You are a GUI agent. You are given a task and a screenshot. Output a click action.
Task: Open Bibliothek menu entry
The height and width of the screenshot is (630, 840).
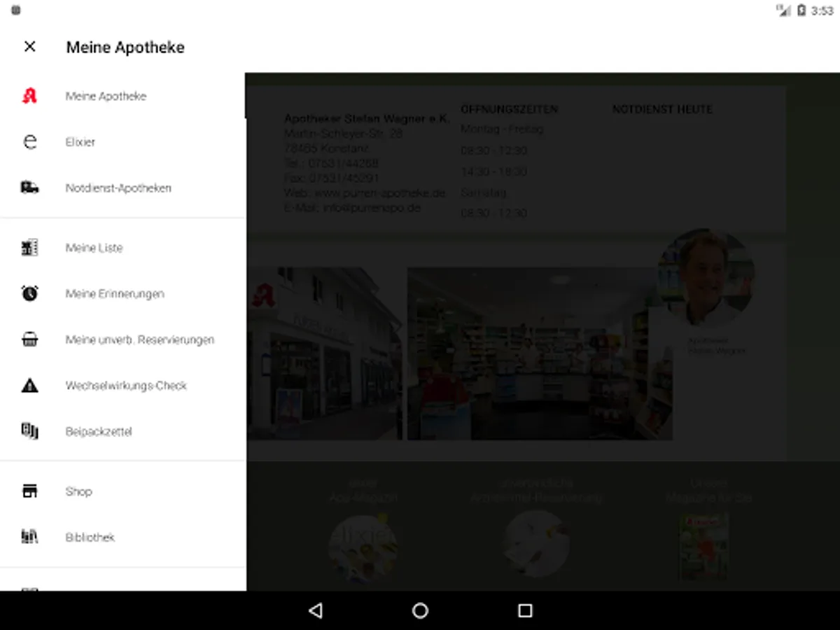(122, 538)
